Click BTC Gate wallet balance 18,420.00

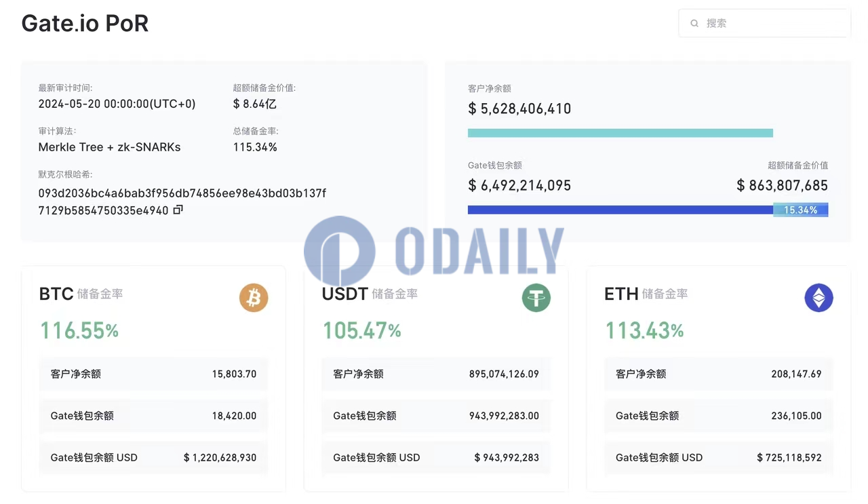click(235, 416)
